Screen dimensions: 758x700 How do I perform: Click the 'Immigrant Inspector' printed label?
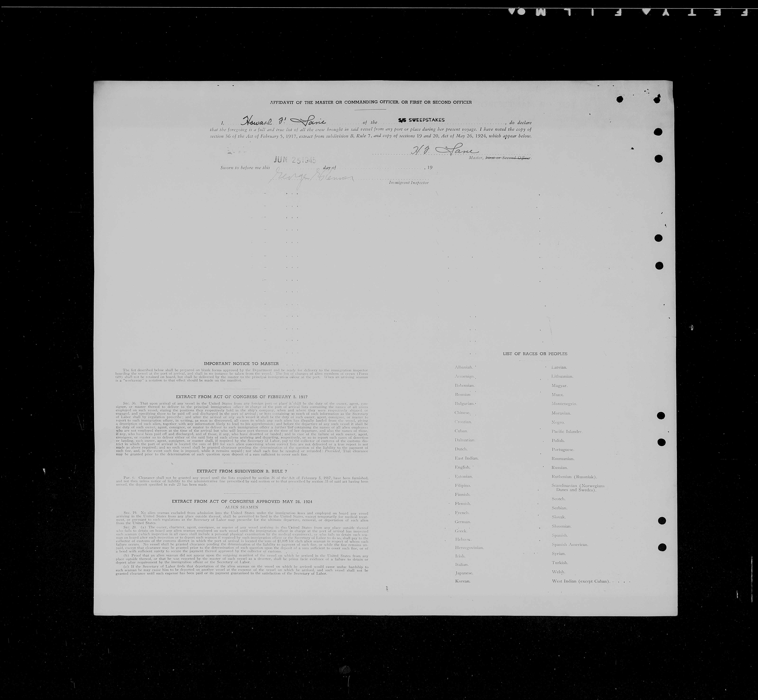409,183
